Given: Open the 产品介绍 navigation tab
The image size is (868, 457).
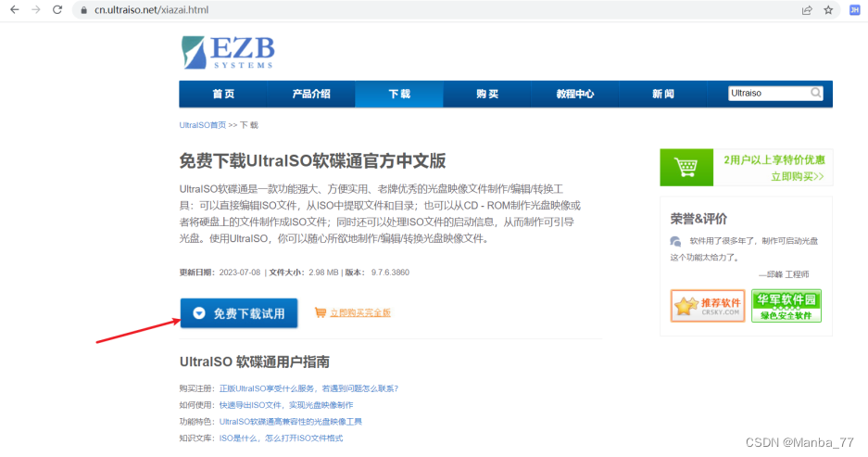Looking at the screenshot, I should pos(311,95).
